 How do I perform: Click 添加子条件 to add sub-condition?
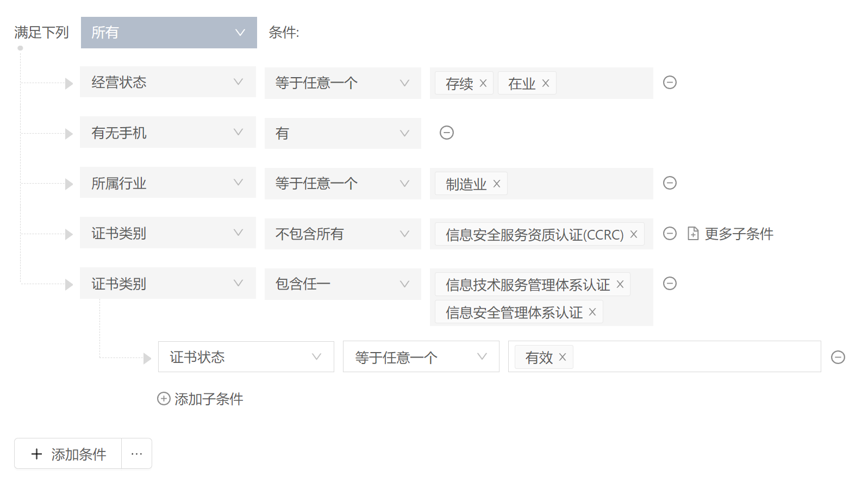click(201, 399)
